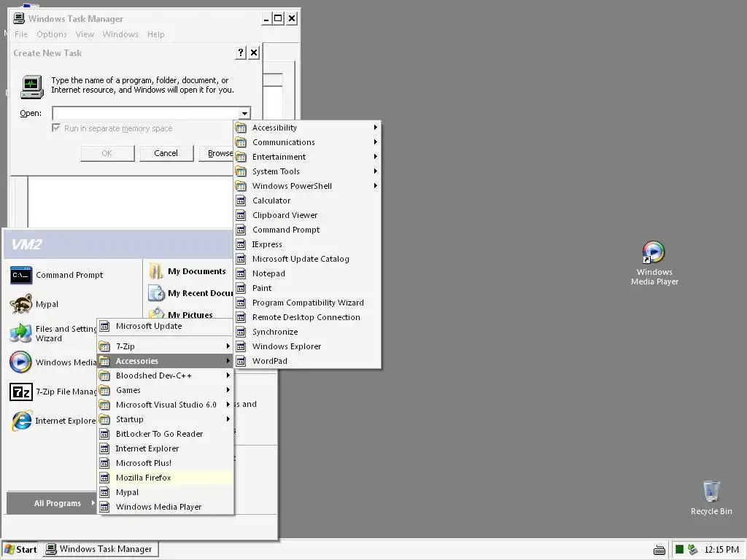Expand the Communications submenu
The width and height of the screenshot is (747, 560).
[307, 142]
